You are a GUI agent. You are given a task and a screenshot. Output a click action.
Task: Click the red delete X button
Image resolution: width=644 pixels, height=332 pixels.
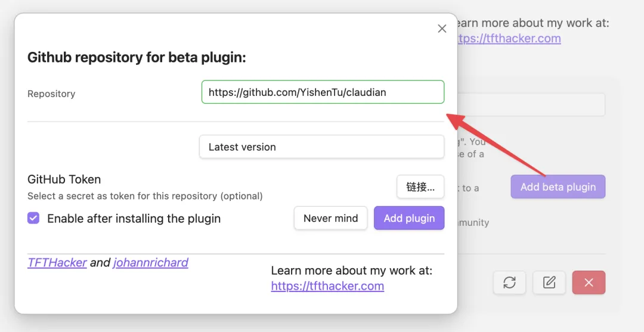[x=589, y=283]
